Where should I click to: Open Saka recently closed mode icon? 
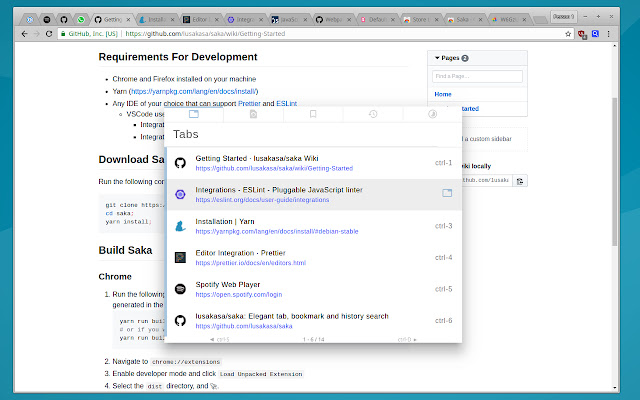(x=254, y=115)
